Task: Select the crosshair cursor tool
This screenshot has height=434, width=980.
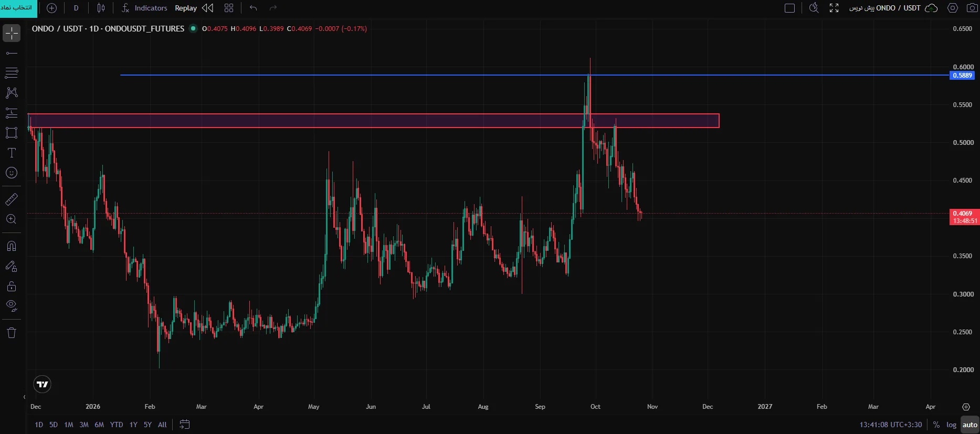Action: click(12, 34)
